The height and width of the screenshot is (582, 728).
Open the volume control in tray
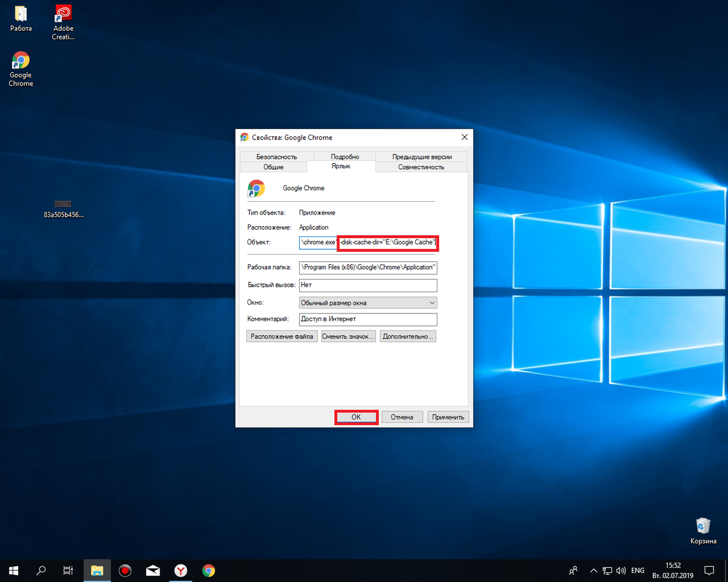tap(621, 570)
